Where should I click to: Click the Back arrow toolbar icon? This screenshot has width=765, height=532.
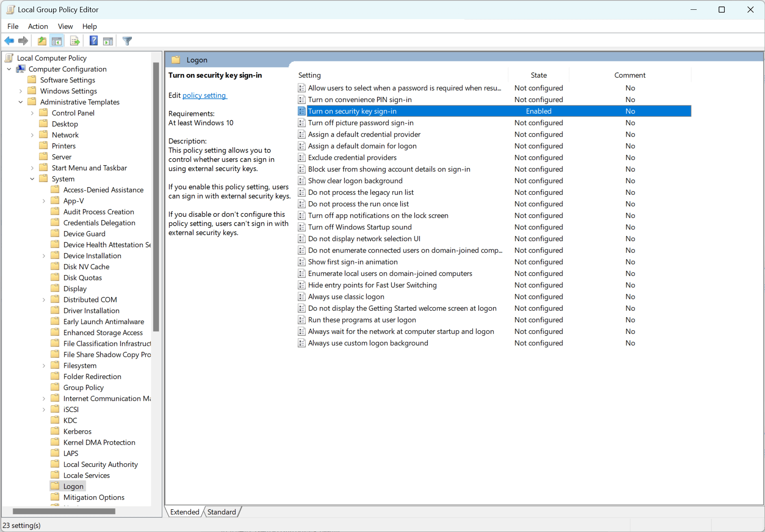(9, 41)
